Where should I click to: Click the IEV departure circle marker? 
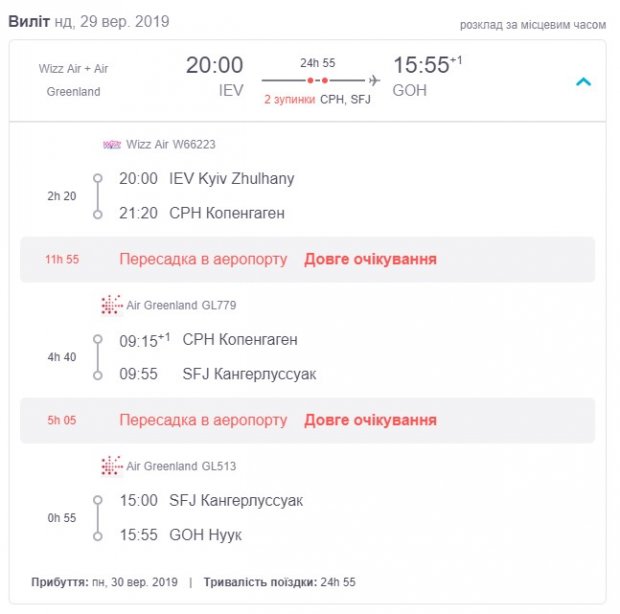(98, 178)
